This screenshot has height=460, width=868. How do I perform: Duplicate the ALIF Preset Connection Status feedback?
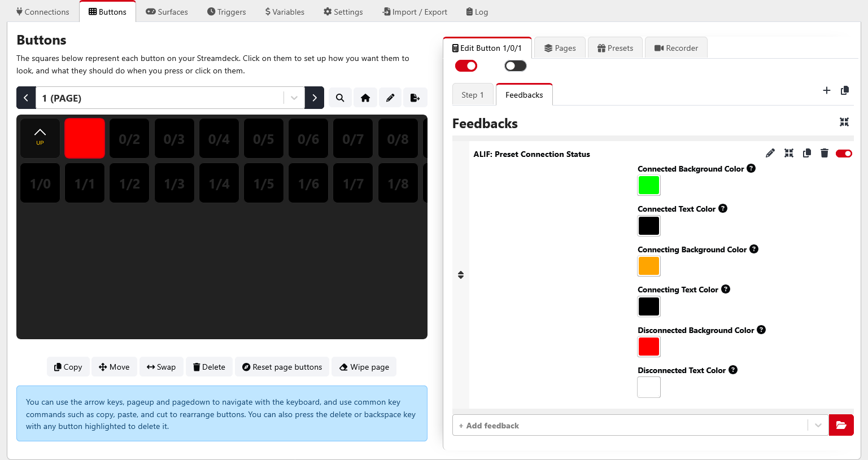pos(807,153)
